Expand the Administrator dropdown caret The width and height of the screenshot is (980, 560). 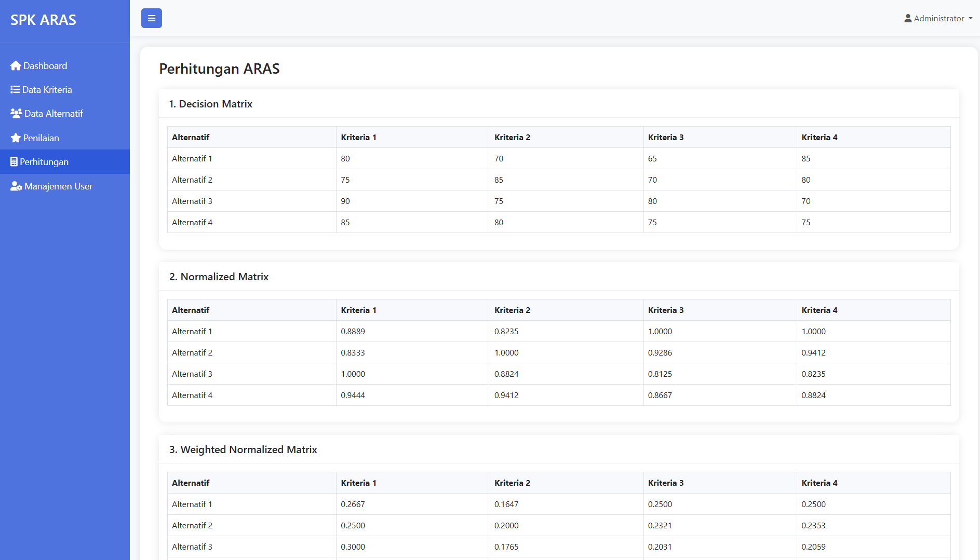[x=970, y=18]
